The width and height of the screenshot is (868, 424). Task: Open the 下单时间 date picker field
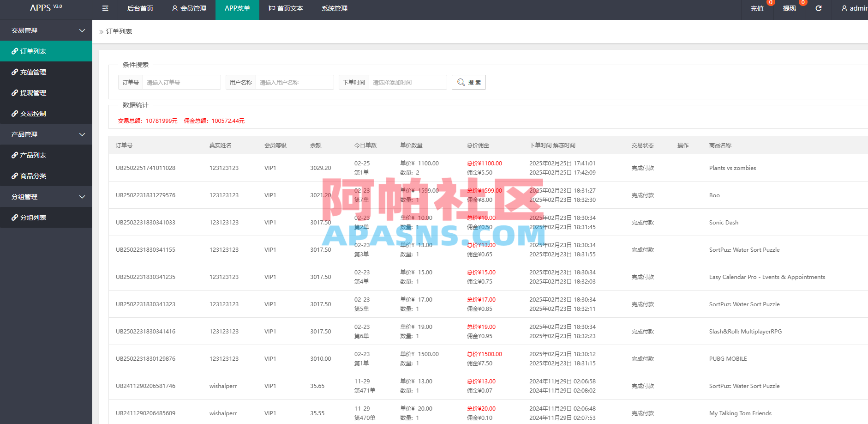tap(407, 82)
